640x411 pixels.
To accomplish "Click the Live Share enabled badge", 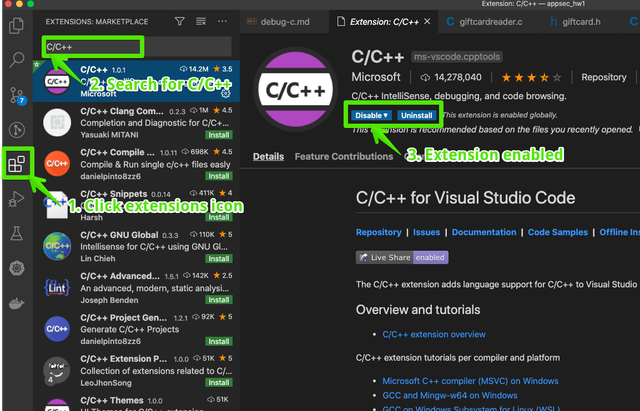I will [x=402, y=258].
